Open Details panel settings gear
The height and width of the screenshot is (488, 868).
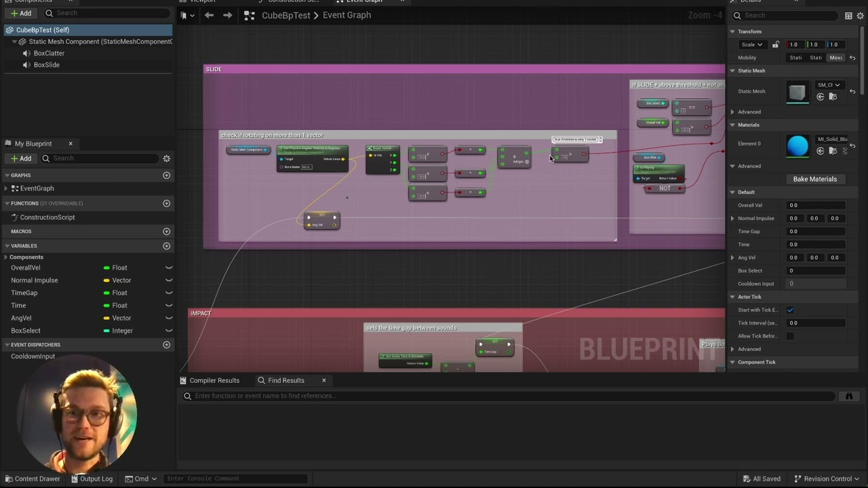tap(861, 16)
